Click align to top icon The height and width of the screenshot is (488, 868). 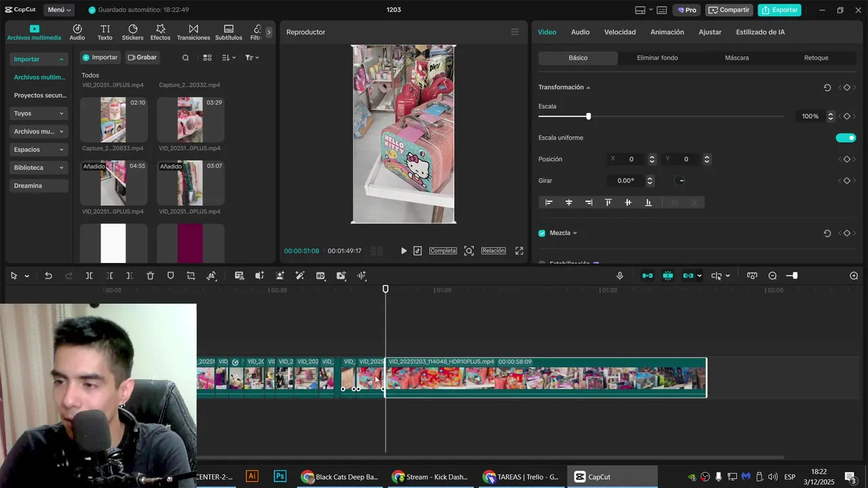(x=608, y=202)
